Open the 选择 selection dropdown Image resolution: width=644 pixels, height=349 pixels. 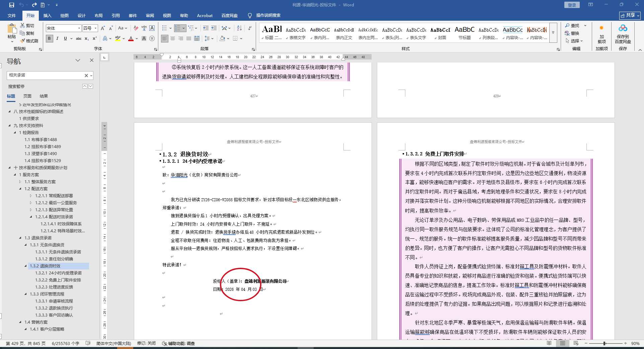click(x=575, y=41)
